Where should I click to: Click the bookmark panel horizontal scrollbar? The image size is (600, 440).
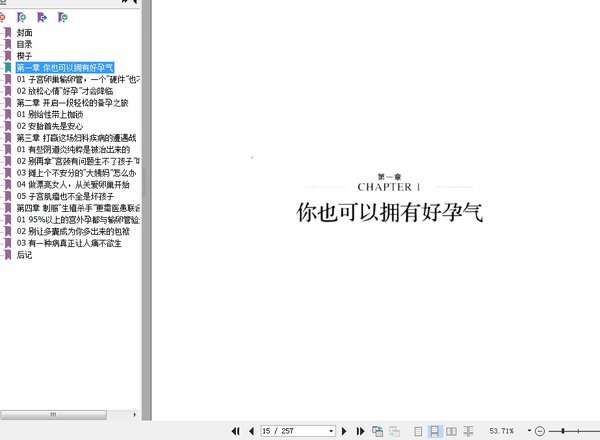pos(54,415)
